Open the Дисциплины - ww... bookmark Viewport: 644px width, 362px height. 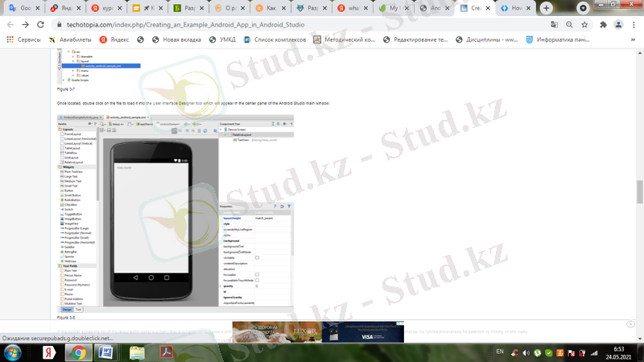(x=487, y=39)
